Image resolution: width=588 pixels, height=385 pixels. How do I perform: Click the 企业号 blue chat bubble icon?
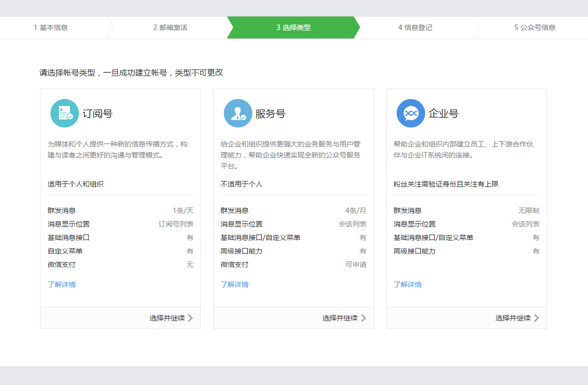(411, 113)
